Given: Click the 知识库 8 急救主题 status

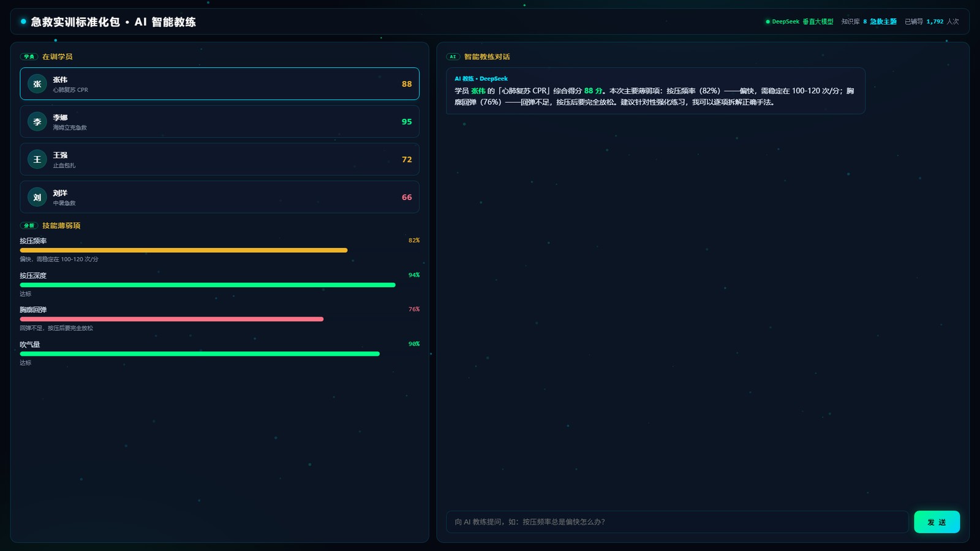Looking at the screenshot, I should (x=869, y=21).
